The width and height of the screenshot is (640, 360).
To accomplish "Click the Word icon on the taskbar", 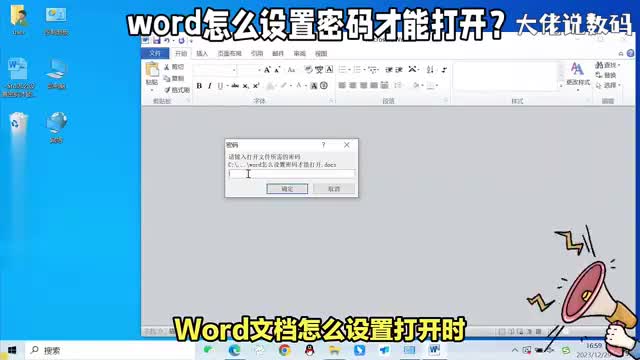I will tap(434, 350).
